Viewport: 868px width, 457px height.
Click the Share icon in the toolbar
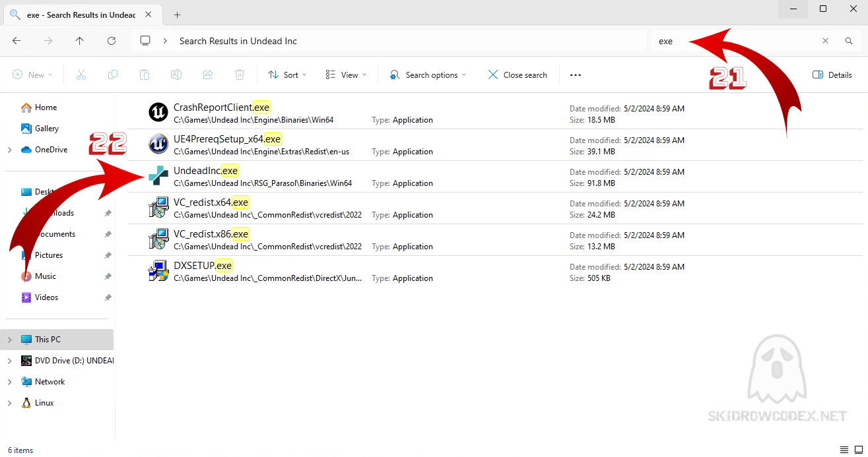(x=208, y=75)
